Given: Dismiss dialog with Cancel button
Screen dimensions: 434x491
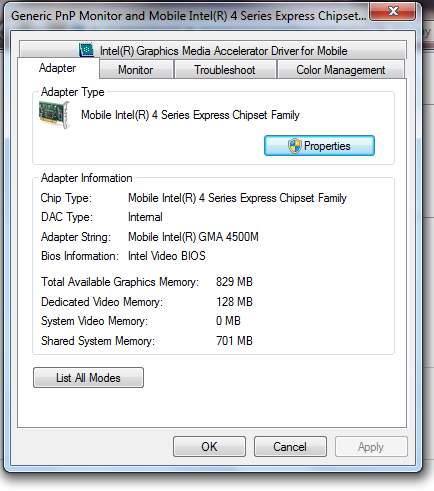Looking at the screenshot, I should coord(290,447).
